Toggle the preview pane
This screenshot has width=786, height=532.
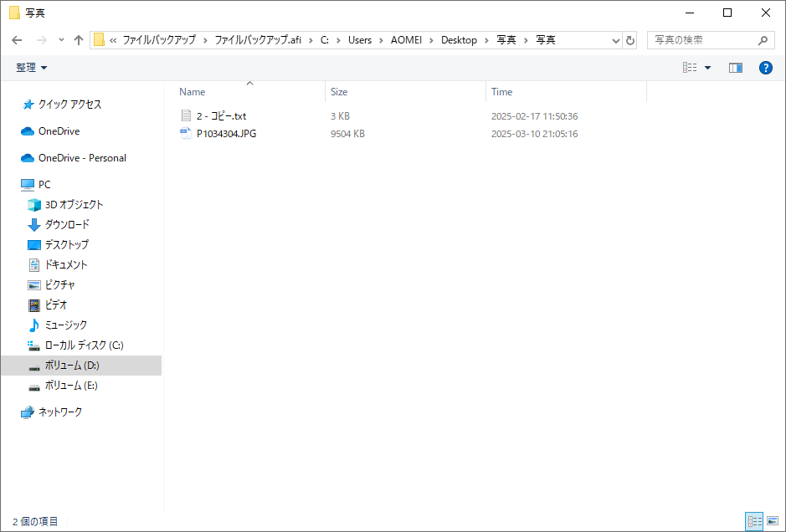tap(736, 68)
